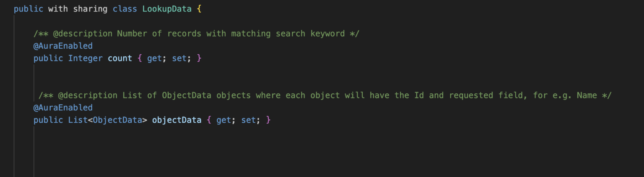Click the second @AuraEnabled annotation
Screen dimensions: 644x177
(x=63, y=108)
